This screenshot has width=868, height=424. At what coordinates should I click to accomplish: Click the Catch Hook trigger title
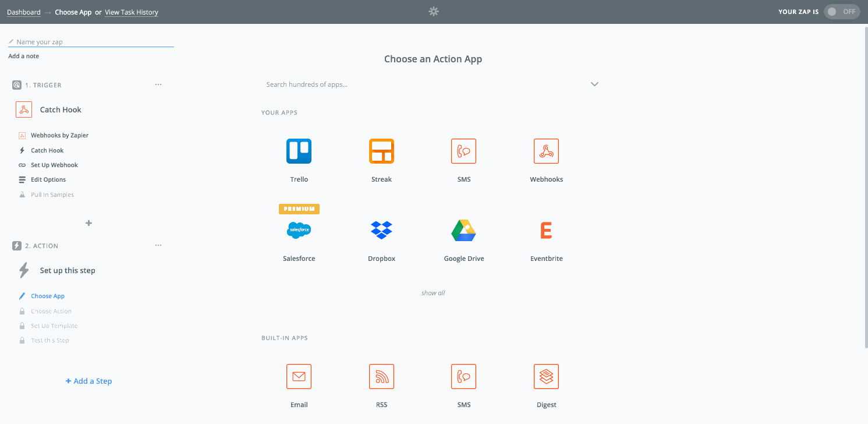click(x=61, y=109)
